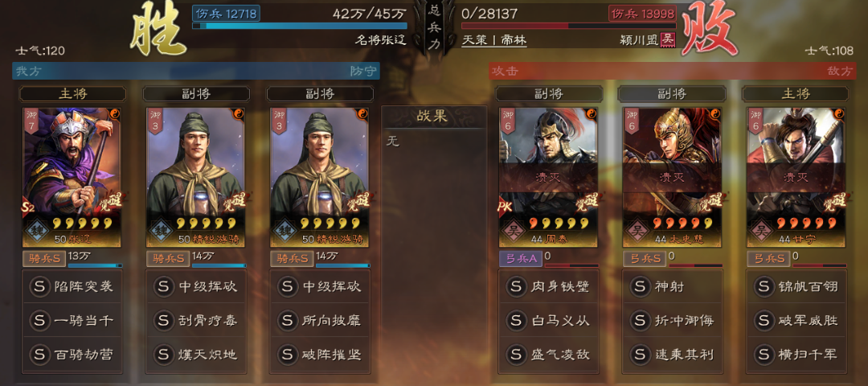This screenshot has height=386, width=868.
Task: Open Zhang Liao's 陷阵突袭 skill
Action: [72, 287]
